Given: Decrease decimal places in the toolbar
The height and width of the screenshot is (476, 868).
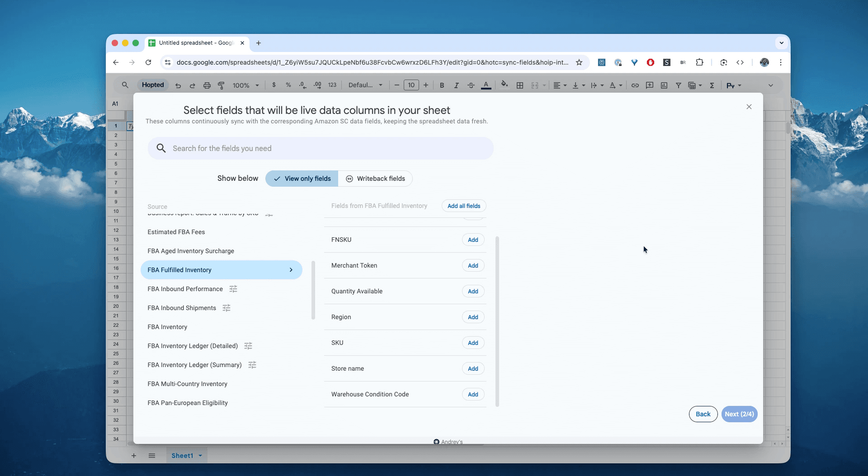Looking at the screenshot, I should tap(303, 85).
